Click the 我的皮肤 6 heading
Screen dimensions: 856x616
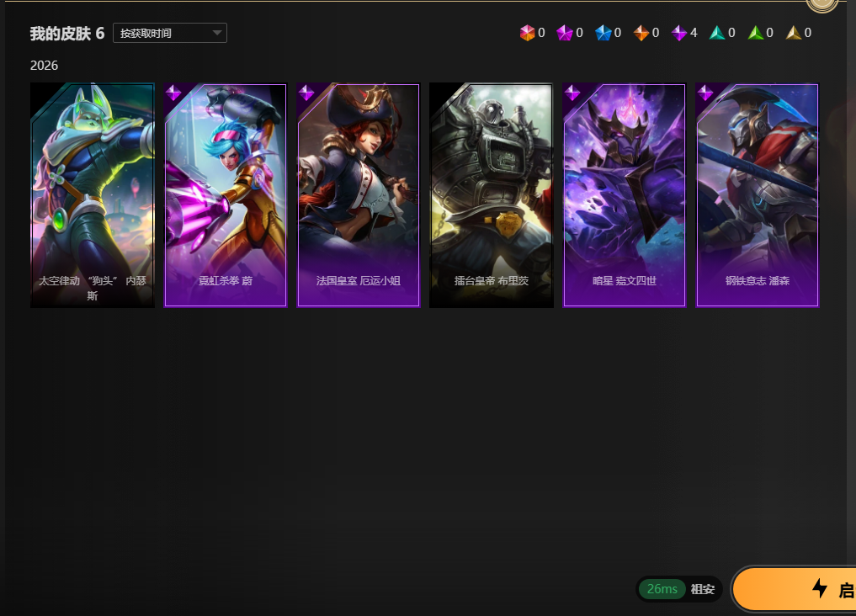pos(67,34)
